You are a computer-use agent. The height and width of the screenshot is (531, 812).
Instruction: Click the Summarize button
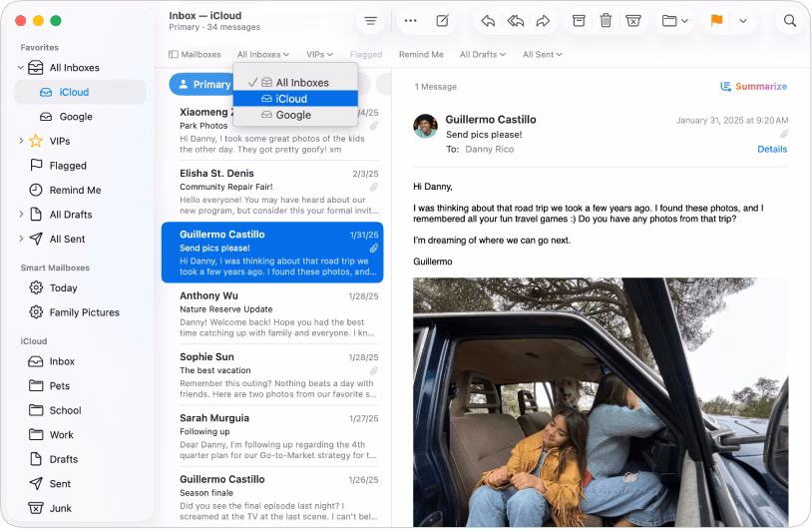click(x=754, y=86)
